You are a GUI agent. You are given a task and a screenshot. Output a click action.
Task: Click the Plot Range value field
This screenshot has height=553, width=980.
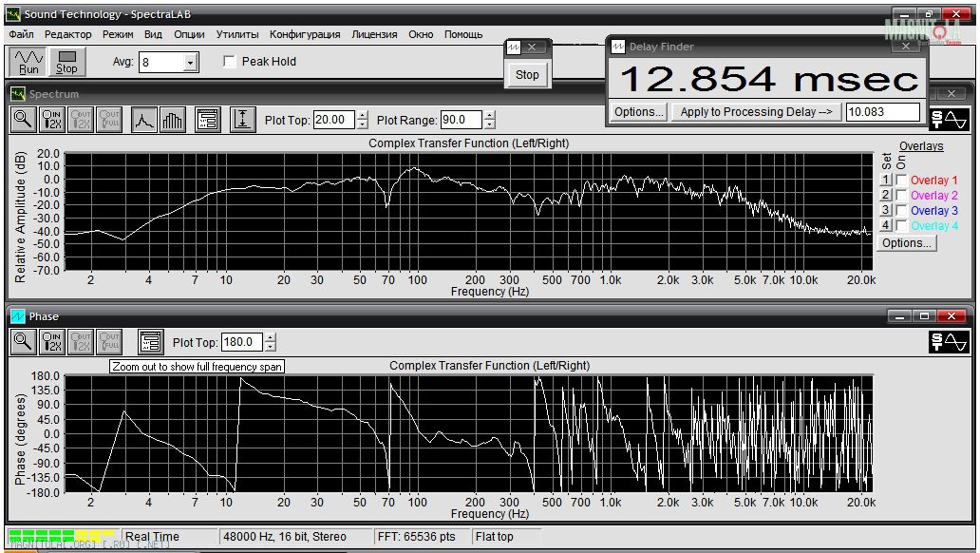[462, 120]
